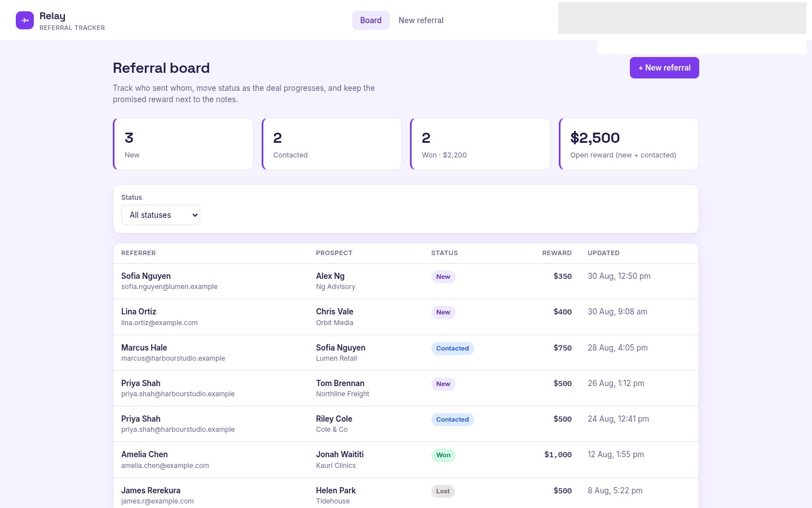The image size is (812, 508).
Task: Click the + New referral button
Action: point(664,68)
